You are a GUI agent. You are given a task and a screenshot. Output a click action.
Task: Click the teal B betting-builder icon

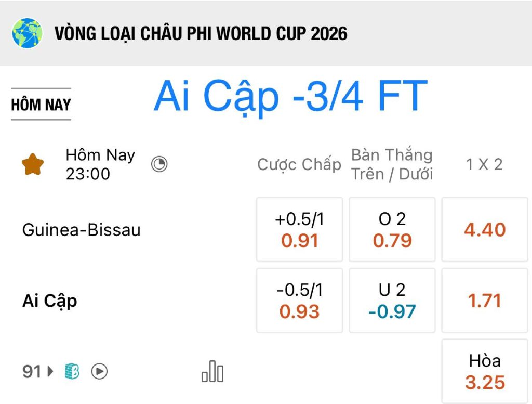pyautogui.click(x=72, y=371)
